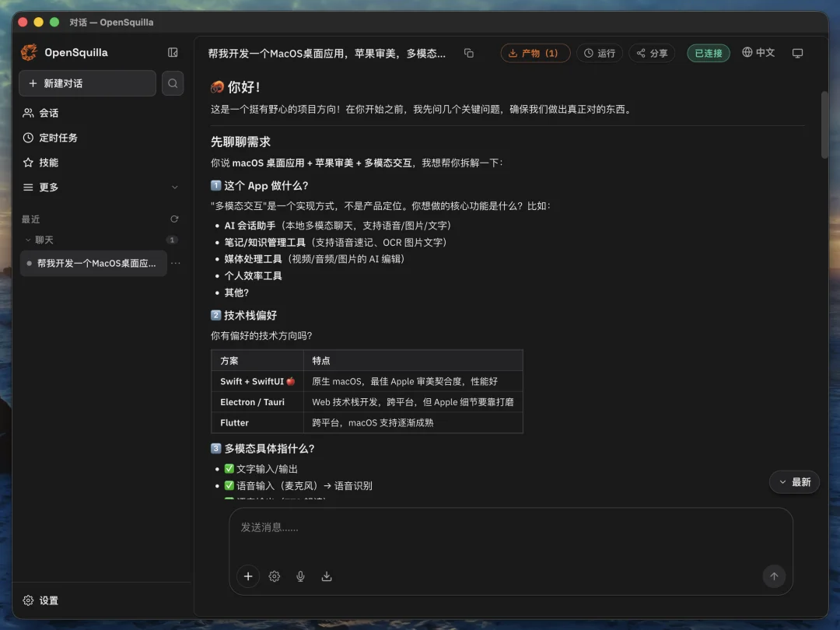This screenshot has height=630, width=840.
Task: Click the 技术栈偏好 heading
Action: pos(243,316)
